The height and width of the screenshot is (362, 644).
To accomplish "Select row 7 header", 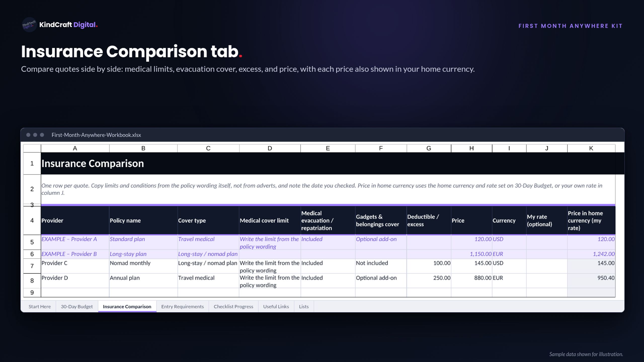I will pyautogui.click(x=32, y=266).
